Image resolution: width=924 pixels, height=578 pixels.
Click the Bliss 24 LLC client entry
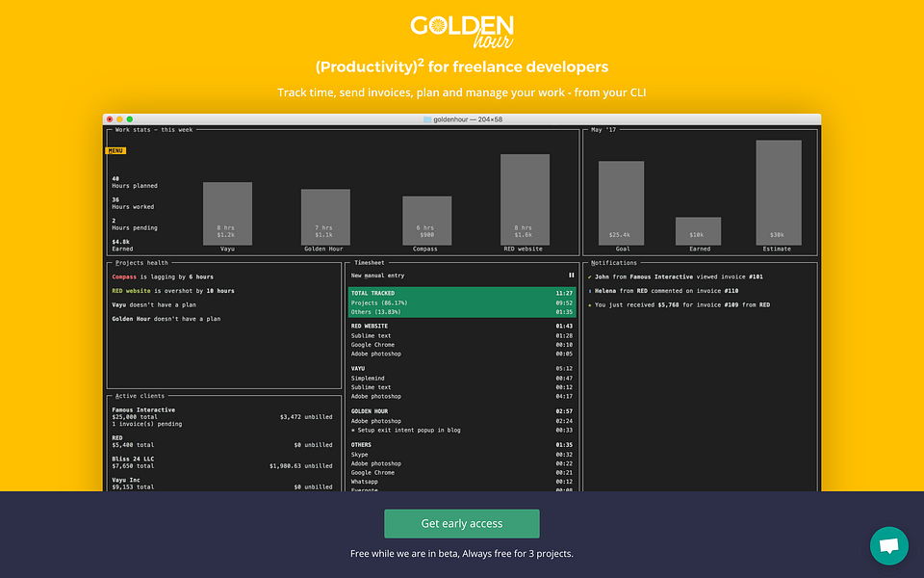point(222,462)
